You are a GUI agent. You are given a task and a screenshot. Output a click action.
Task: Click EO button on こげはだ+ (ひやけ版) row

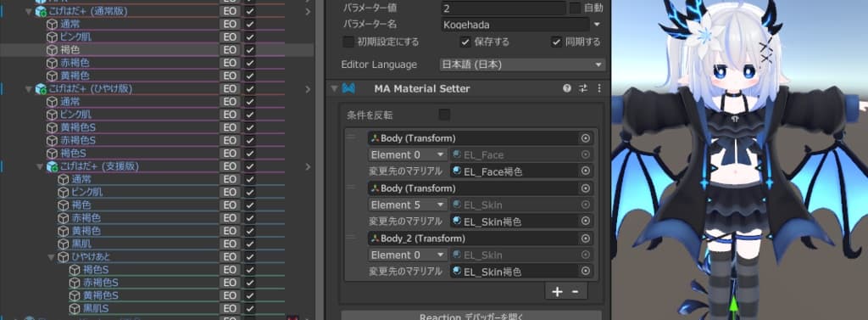coord(231,89)
